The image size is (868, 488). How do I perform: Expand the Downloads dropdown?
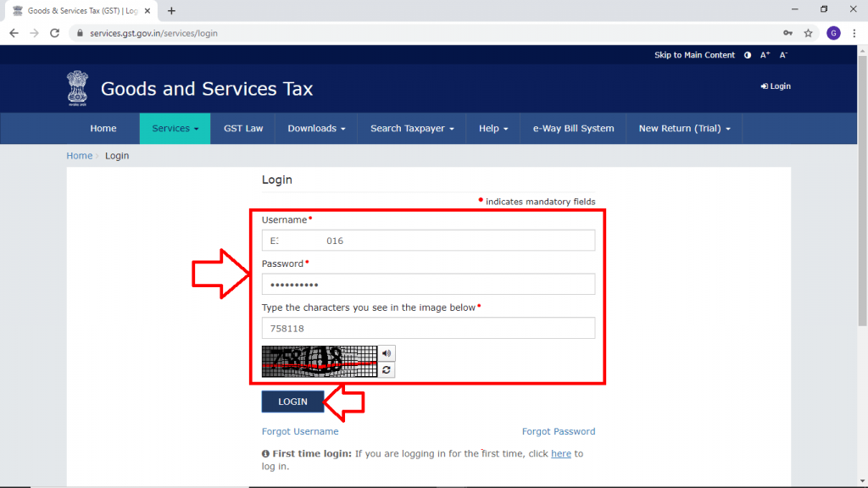click(316, 129)
